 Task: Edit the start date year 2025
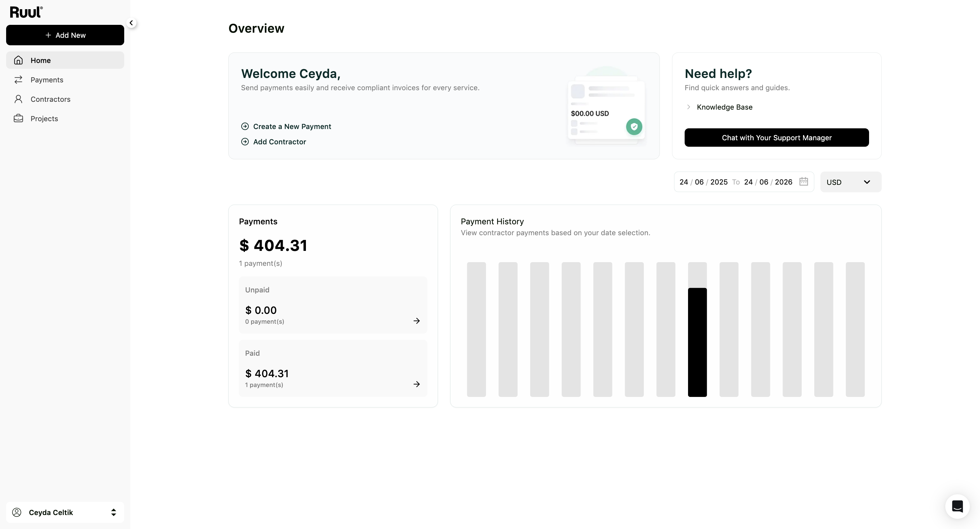pyautogui.click(x=719, y=182)
